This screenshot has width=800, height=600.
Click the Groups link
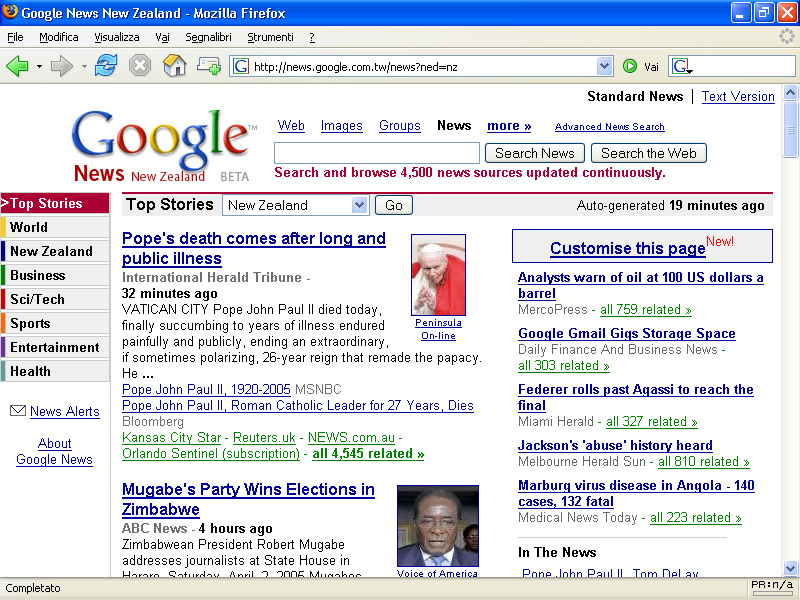[x=399, y=126]
